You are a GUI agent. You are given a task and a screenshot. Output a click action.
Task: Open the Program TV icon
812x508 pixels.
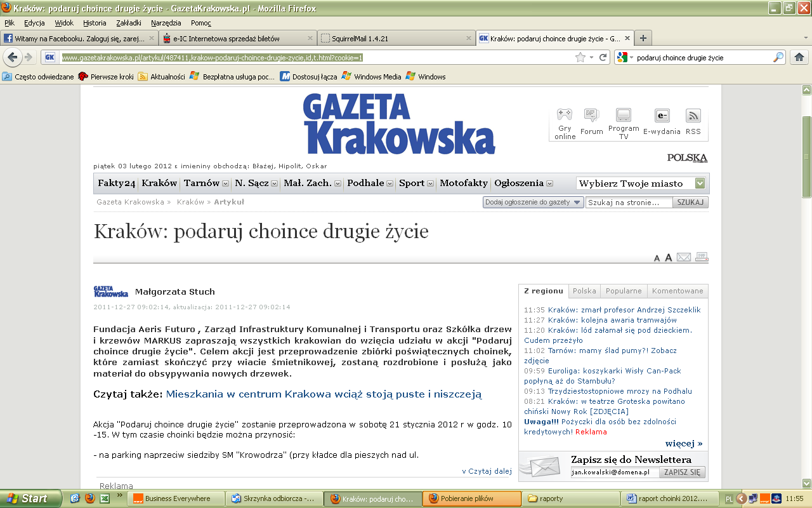(624, 115)
